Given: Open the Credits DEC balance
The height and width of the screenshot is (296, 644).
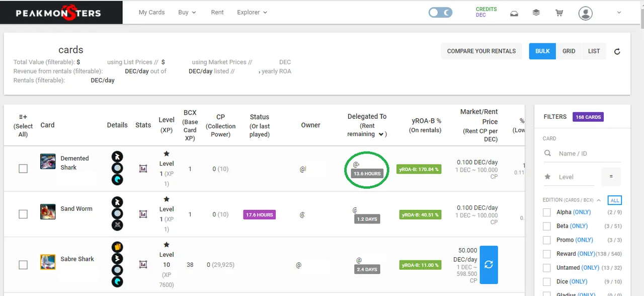Looking at the screenshot, I should [486, 12].
